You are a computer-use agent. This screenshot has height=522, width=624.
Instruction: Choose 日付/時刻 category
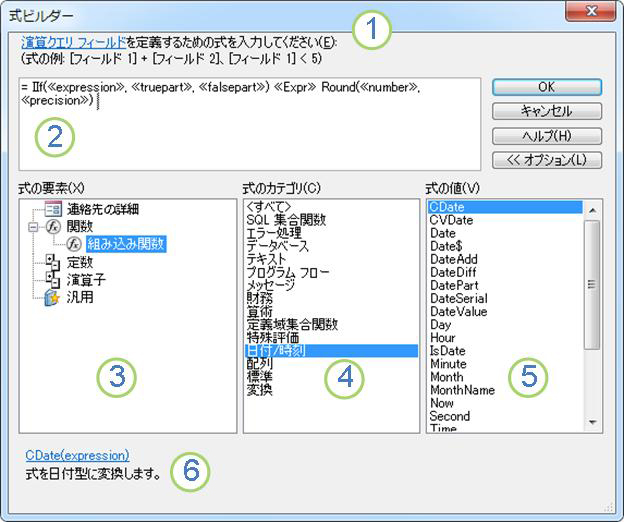coord(331,351)
